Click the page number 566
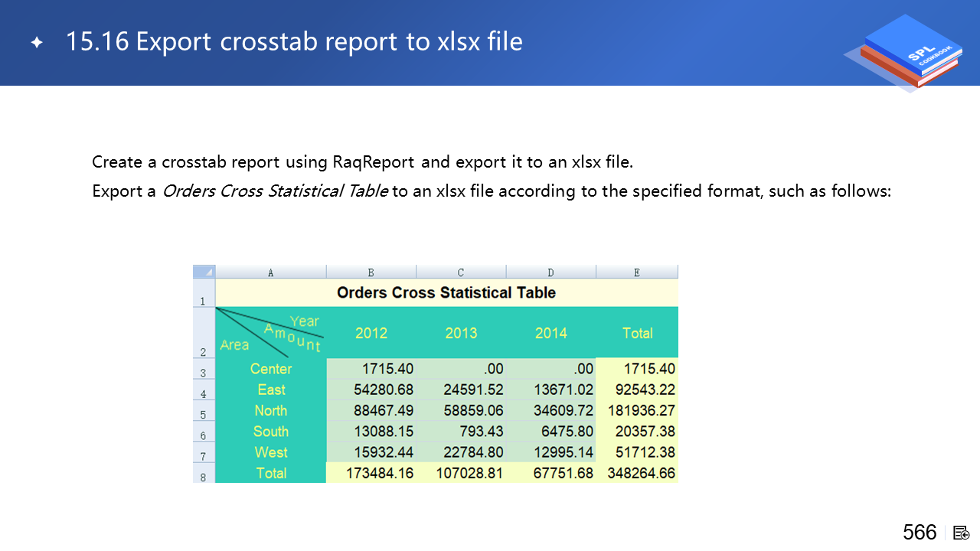 tap(920, 533)
